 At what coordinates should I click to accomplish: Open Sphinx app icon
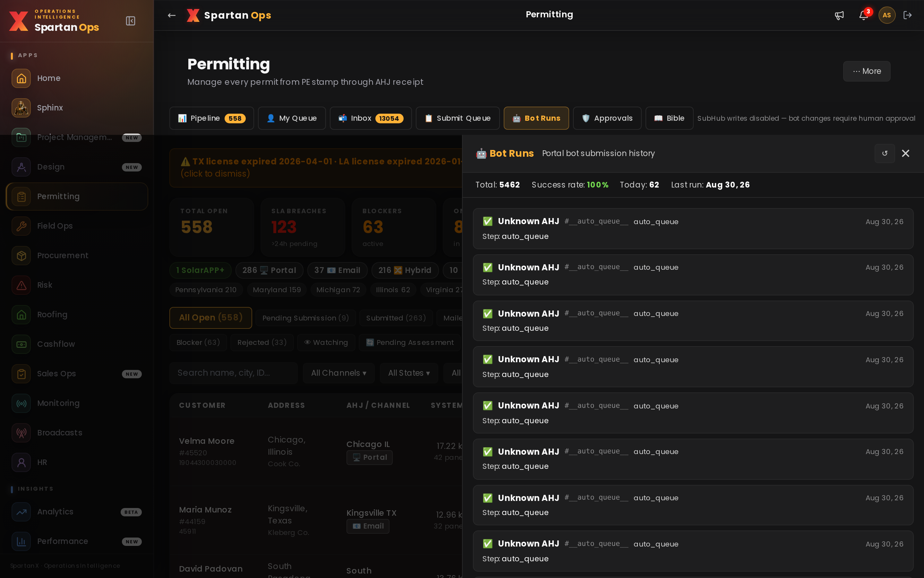21,108
